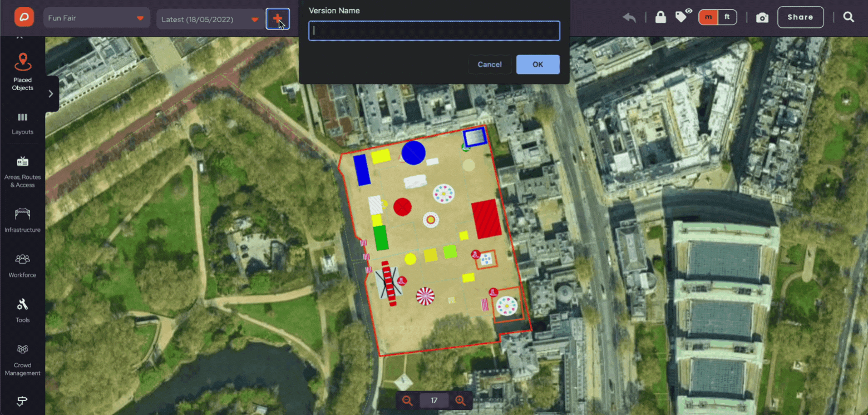Viewport: 868px width, 415px height.
Task: Click the undo arrow icon
Action: click(x=629, y=17)
